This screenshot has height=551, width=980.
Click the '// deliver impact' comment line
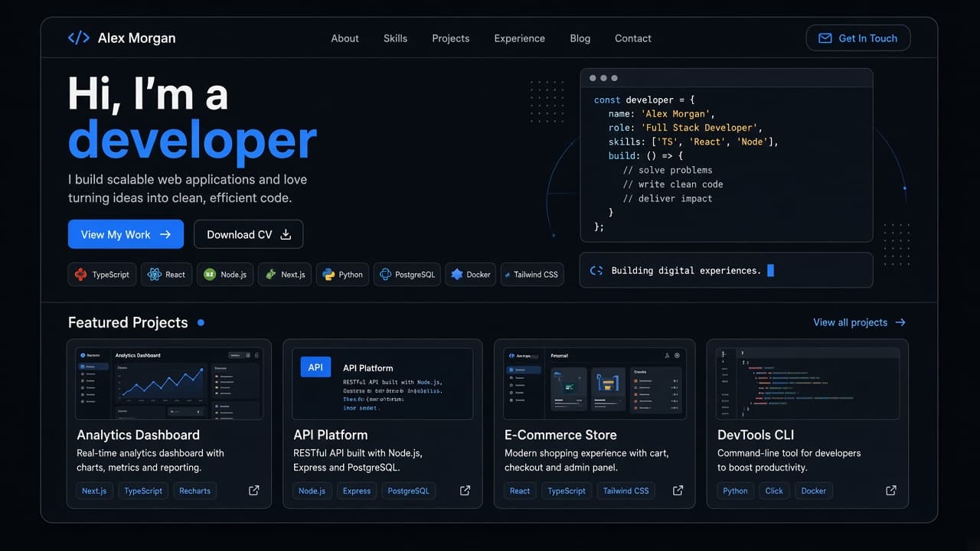(x=668, y=198)
